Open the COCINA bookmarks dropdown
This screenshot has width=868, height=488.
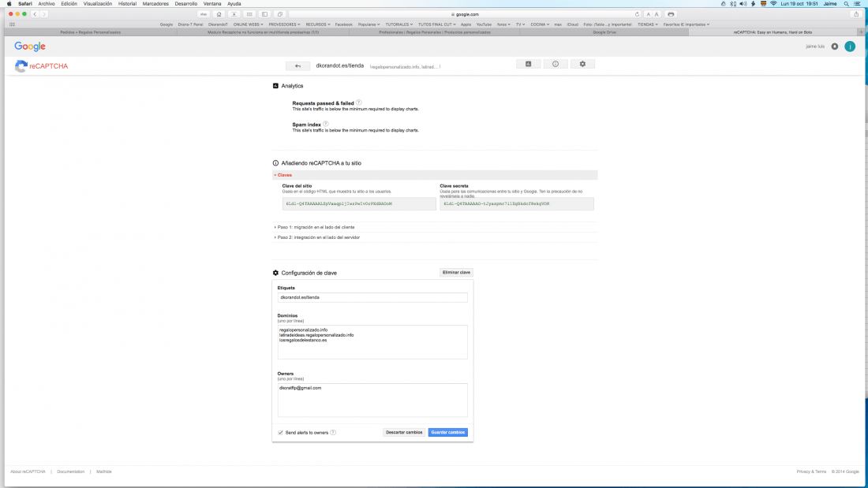(x=540, y=24)
